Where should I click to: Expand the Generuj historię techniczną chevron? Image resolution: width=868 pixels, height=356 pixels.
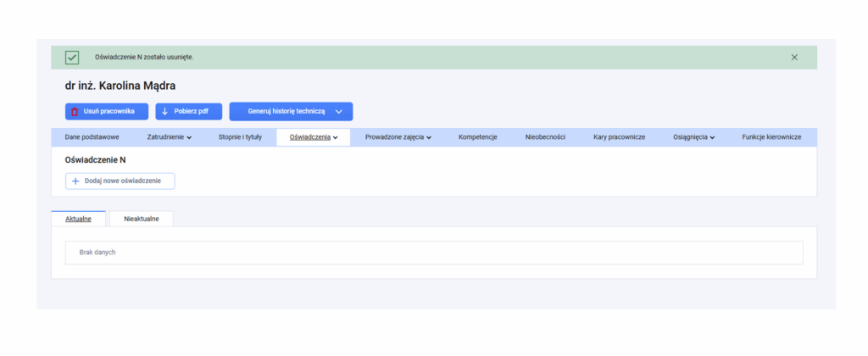pos(339,111)
